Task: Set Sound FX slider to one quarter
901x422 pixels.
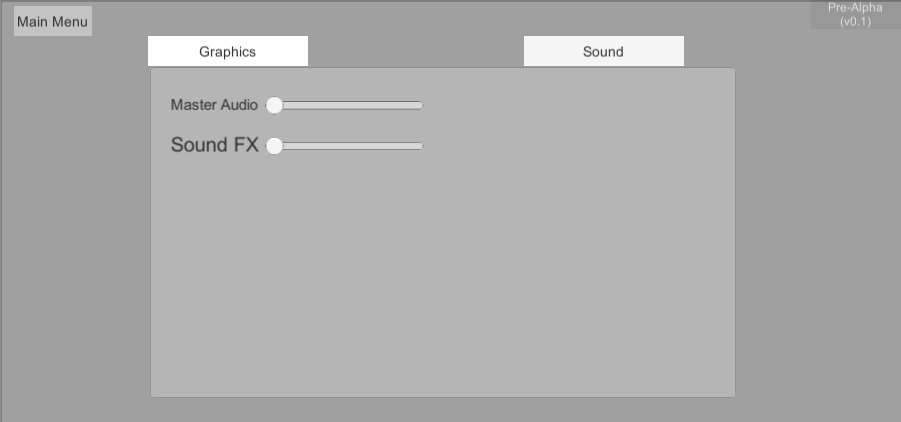Action: pos(311,146)
